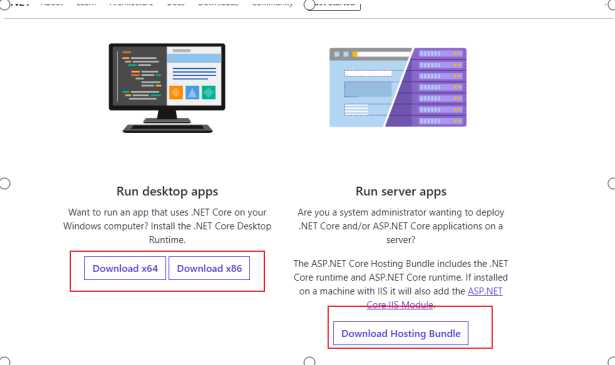Click the server rack illustration

(x=398, y=87)
